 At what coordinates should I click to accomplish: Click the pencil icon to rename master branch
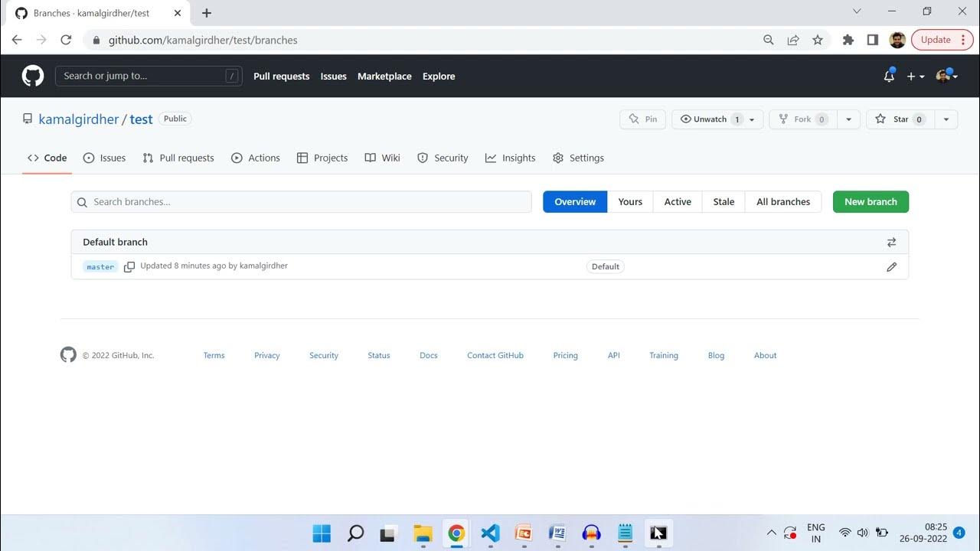pyautogui.click(x=891, y=267)
